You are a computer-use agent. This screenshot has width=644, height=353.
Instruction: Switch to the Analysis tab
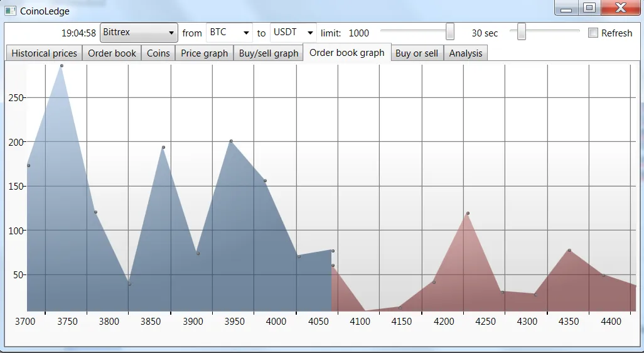(466, 53)
